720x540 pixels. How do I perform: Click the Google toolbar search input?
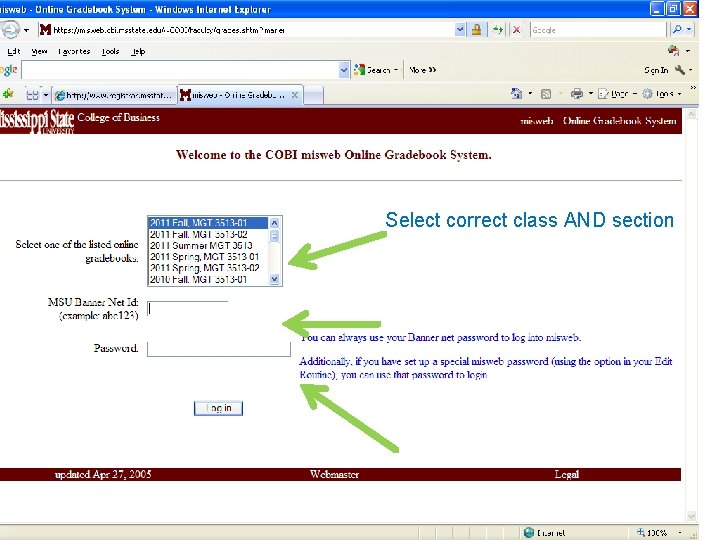(x=180, y=70)
